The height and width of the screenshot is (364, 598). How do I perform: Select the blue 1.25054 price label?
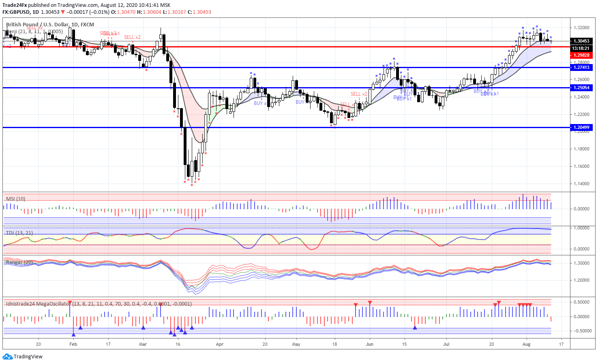pos(581,88)
